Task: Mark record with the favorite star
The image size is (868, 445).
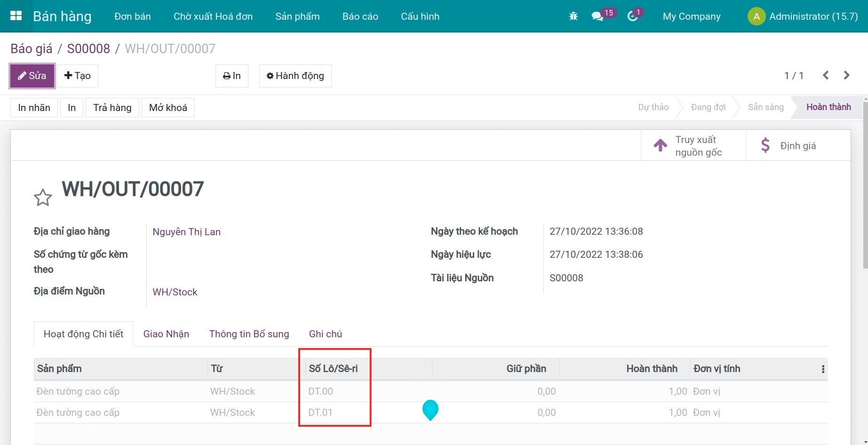Action: 43,198
